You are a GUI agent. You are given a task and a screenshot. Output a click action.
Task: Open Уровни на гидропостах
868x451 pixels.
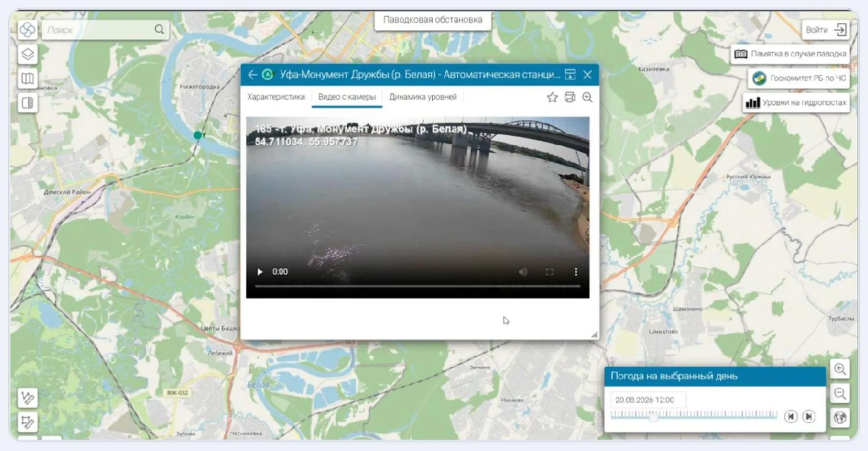(796, 103)
